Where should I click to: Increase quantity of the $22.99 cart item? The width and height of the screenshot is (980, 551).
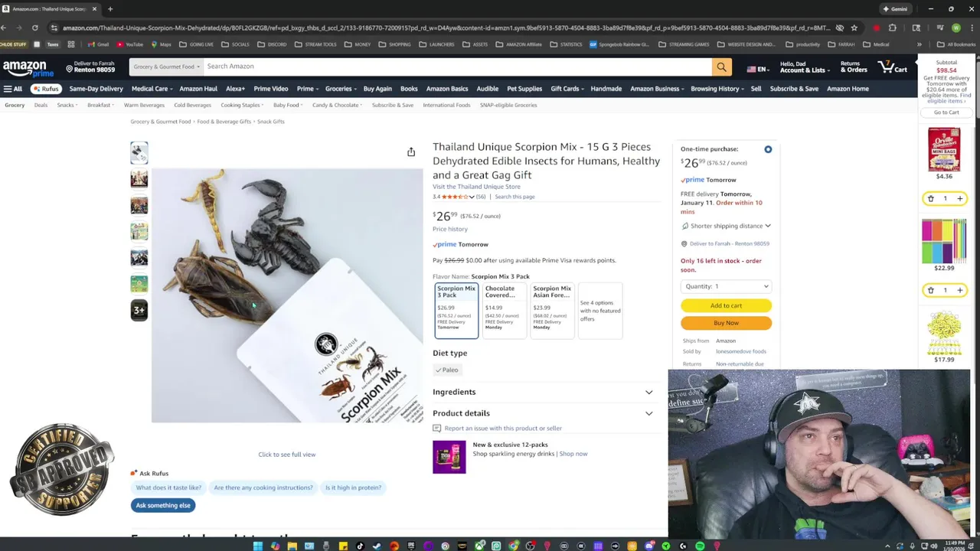click(x=959, y=290)
